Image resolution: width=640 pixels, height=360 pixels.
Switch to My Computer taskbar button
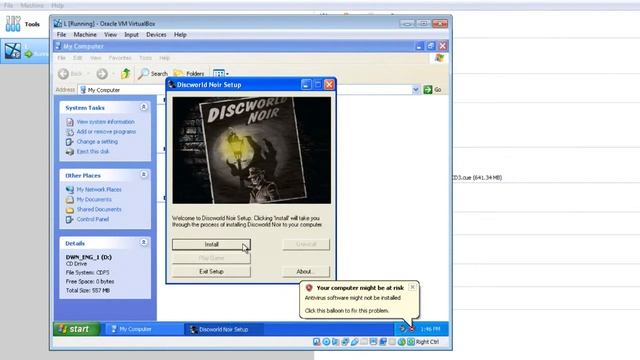pos(144,329)
